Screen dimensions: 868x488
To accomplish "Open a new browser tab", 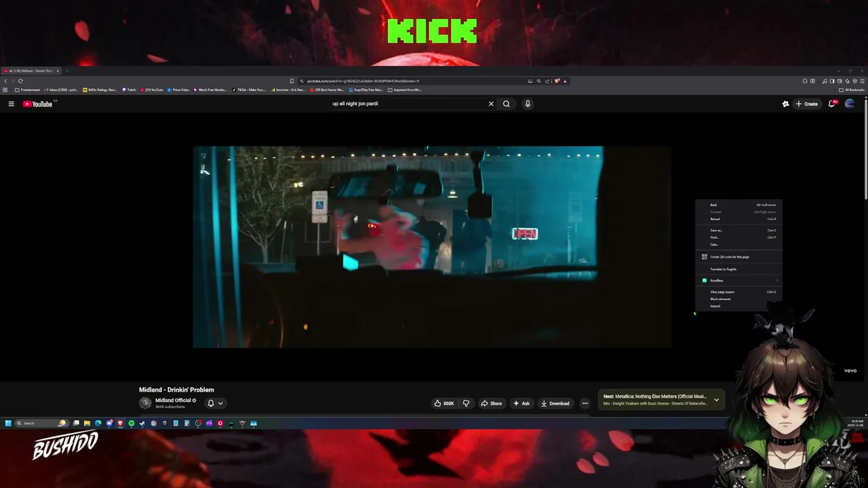I will pos(67,70).
